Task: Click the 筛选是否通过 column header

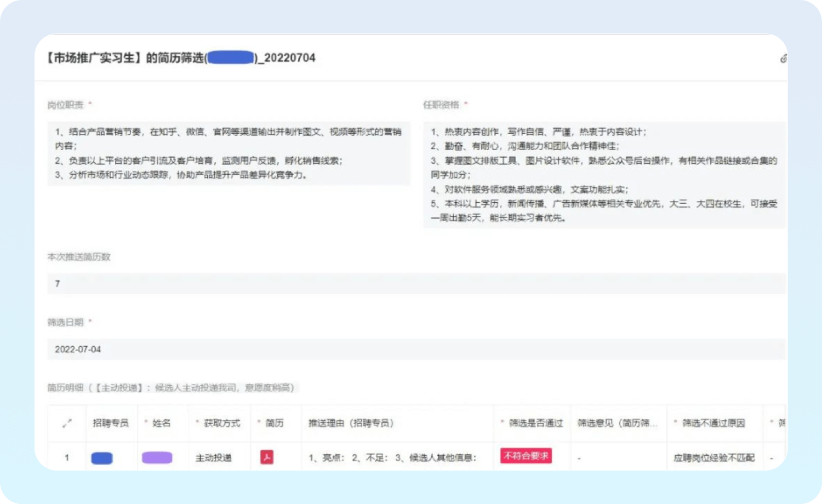Action: 535,423
